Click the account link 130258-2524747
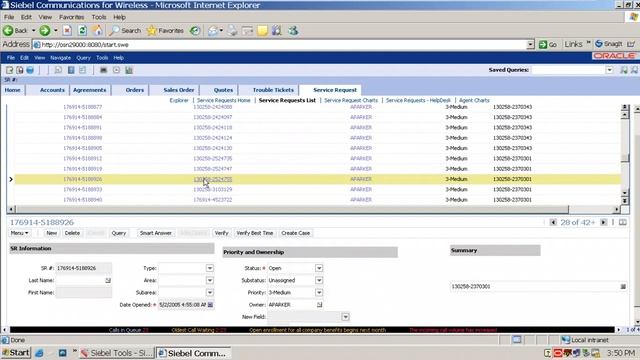 tap(213, 169)
